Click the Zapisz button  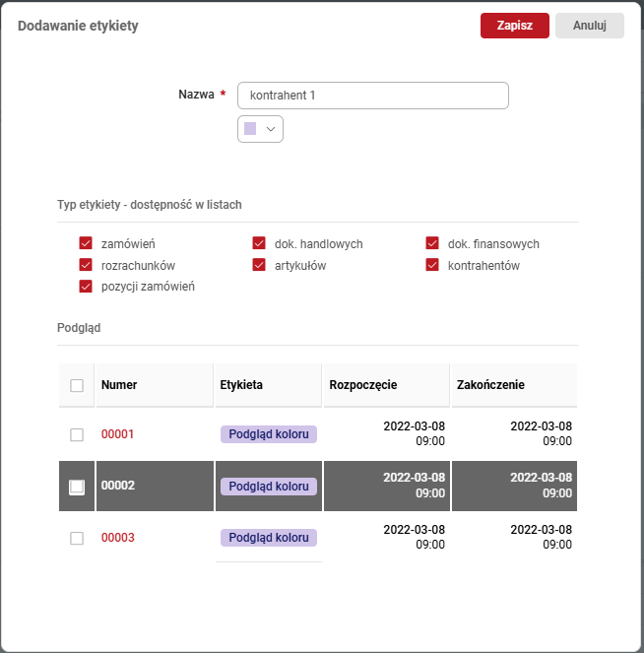[514, 26]
